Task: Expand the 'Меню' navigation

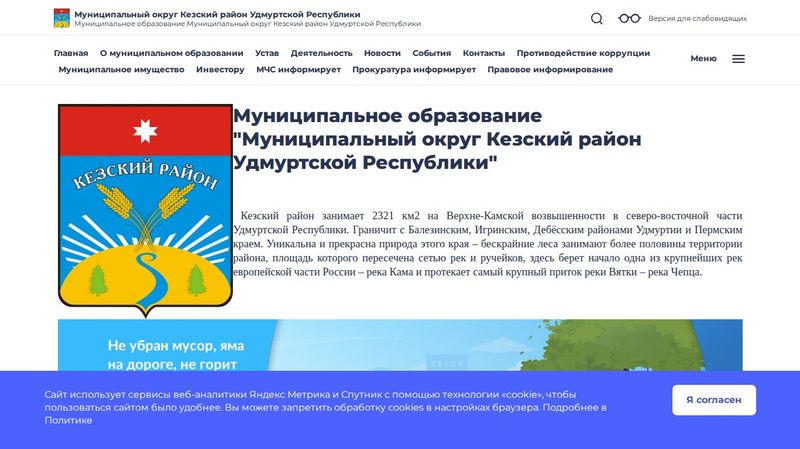Action: tap(703, 58)
